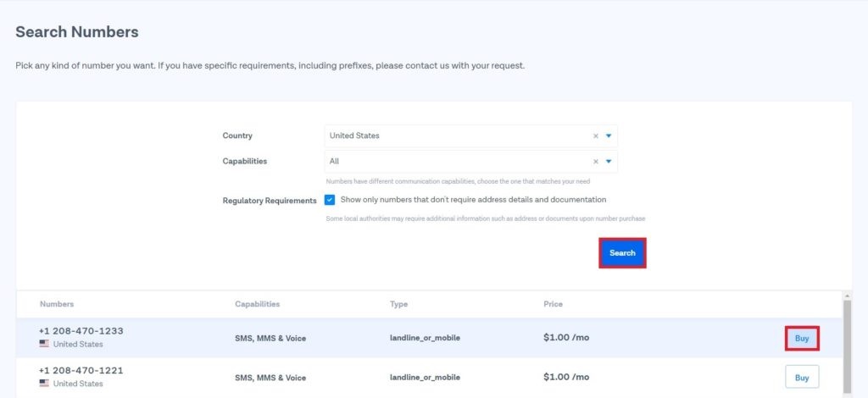The image size is (868, 398).
Task: Click the results list vertical scrollbar
Action: [847, 345]
